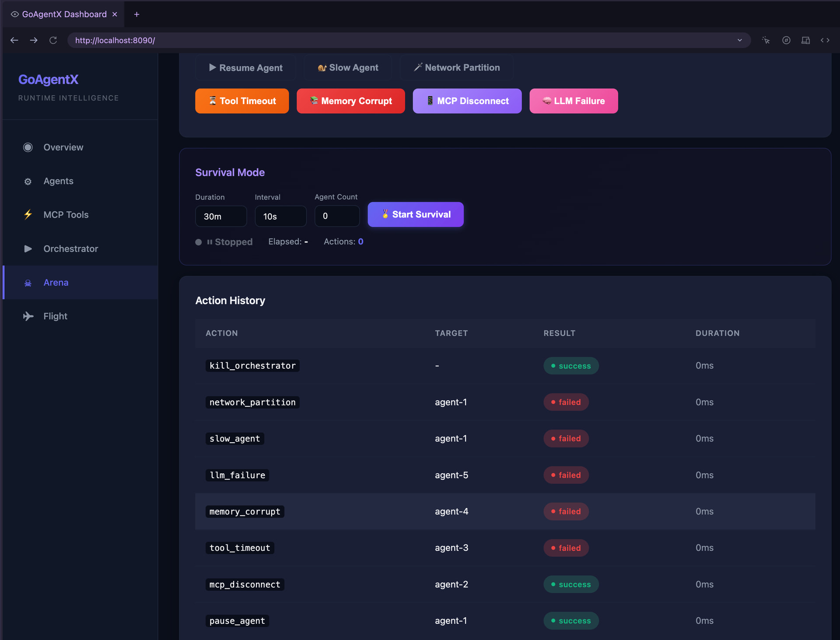This screenshot has width=840, height=640.
Task: Select the Arena sidebar item
Action: point(80,283)
